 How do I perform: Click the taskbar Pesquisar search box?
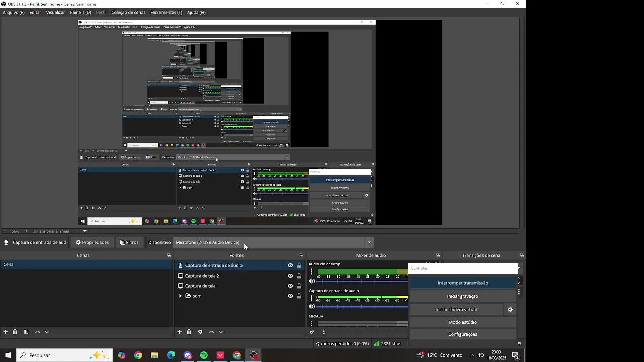point(64,355)
